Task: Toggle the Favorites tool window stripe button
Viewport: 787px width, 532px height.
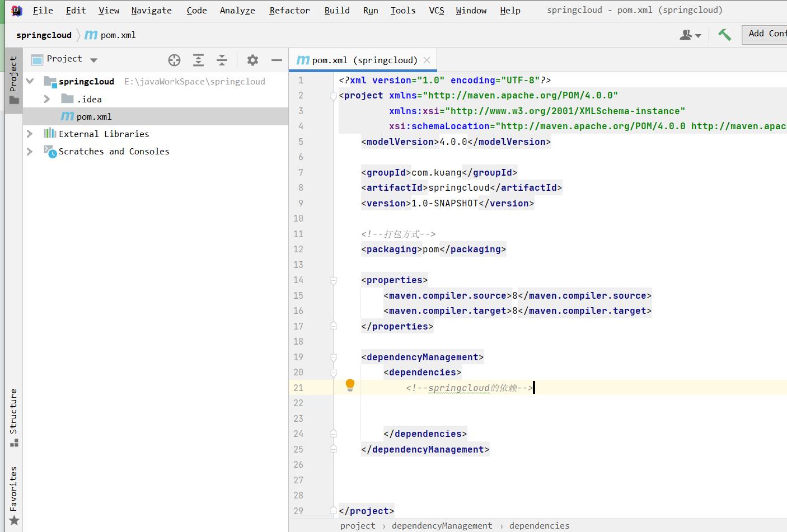Action: tap(14, 496)
